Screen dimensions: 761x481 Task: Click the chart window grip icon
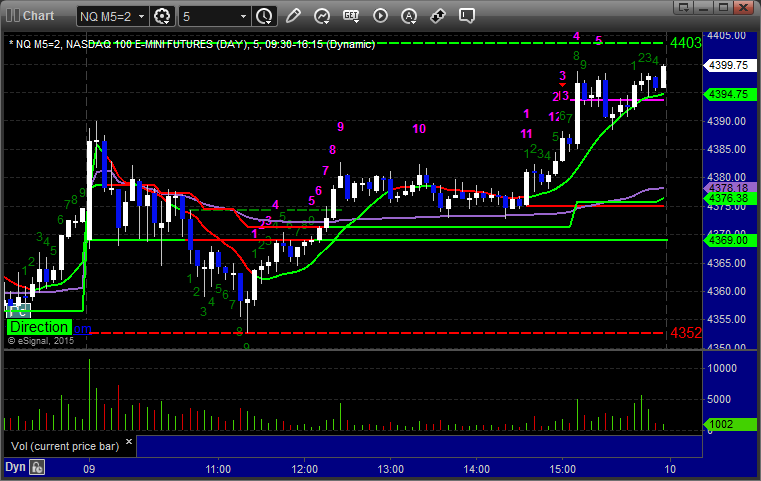(x=12, y=16)
